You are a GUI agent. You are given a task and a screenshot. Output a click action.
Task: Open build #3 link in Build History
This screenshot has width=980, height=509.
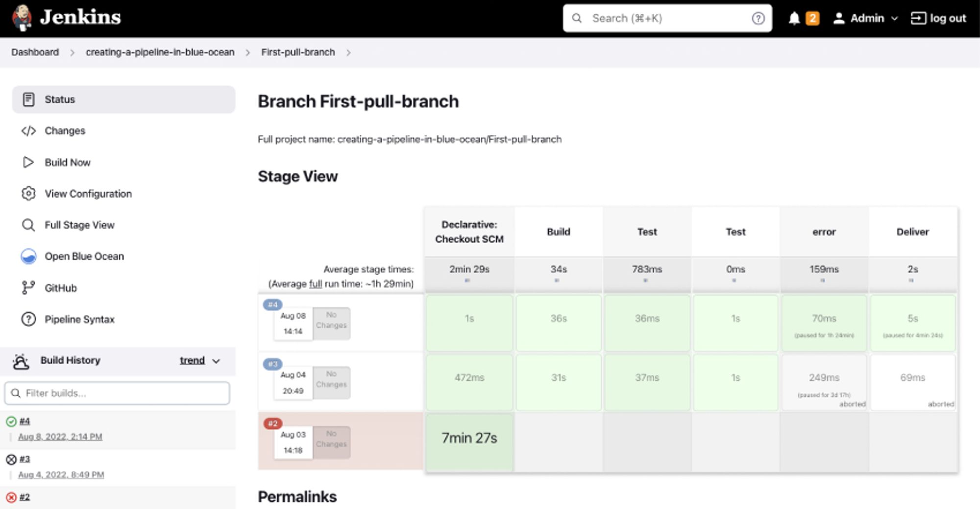coord(24,459)
